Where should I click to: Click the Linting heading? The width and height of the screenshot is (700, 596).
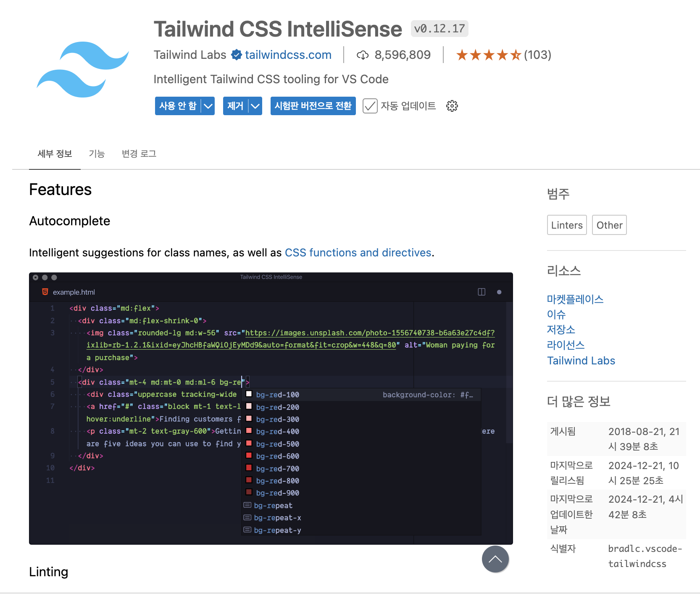pyautogui.click(x=49, y=572)
